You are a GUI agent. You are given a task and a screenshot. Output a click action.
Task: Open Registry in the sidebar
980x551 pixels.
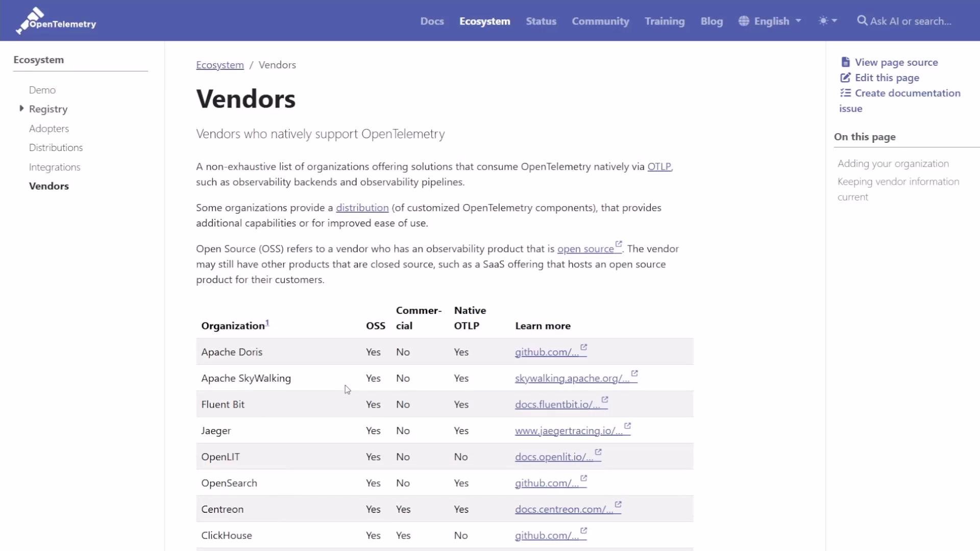[48, 109]
